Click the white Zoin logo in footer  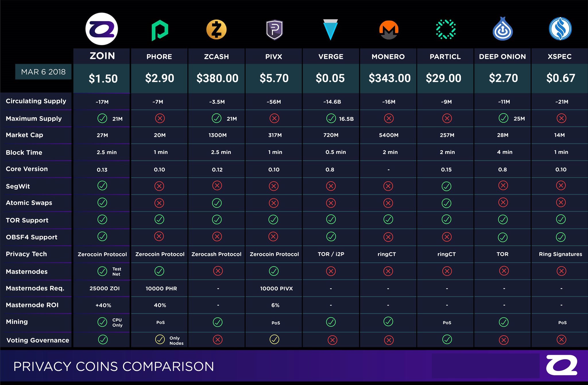561,365
